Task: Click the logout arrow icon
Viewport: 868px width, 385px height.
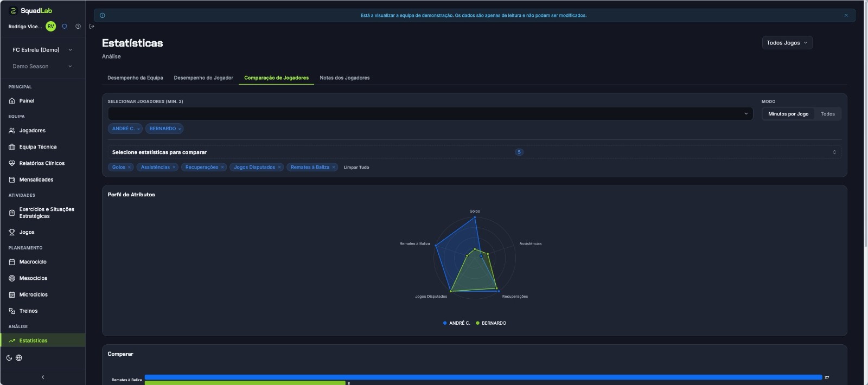Action: click(x=92, y=26)
